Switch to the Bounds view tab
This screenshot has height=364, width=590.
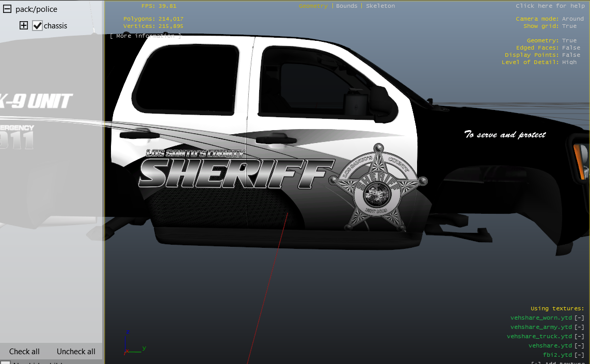[x=346, y=6]
